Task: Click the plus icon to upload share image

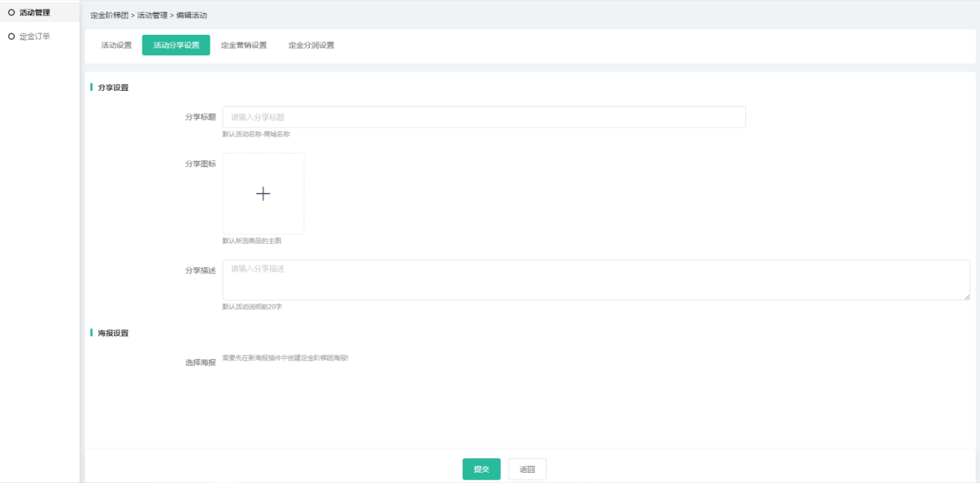Action: [263, 193]
